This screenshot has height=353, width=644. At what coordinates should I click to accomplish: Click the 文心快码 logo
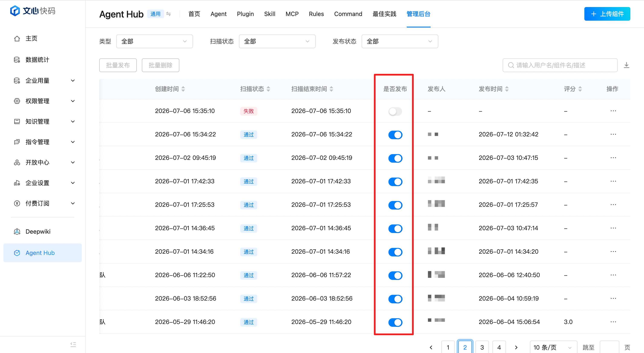click(33, 10)
